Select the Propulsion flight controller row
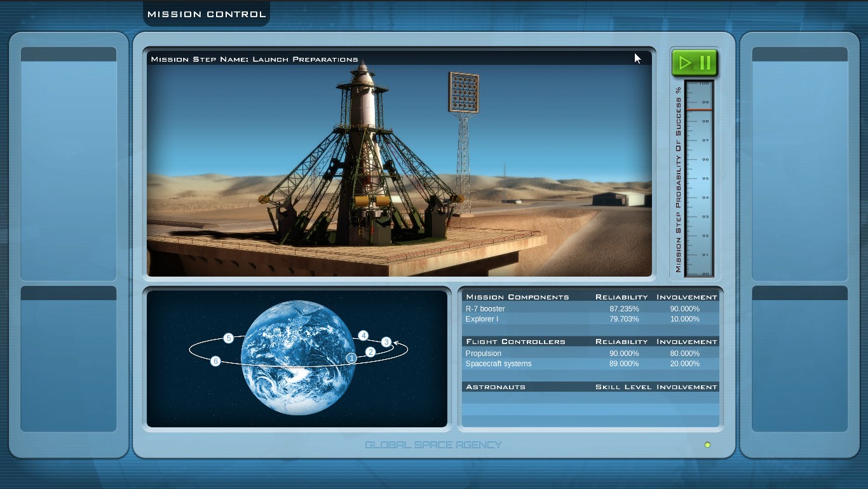The width and height of the screenshot is (868, 489). coord(591,353)
